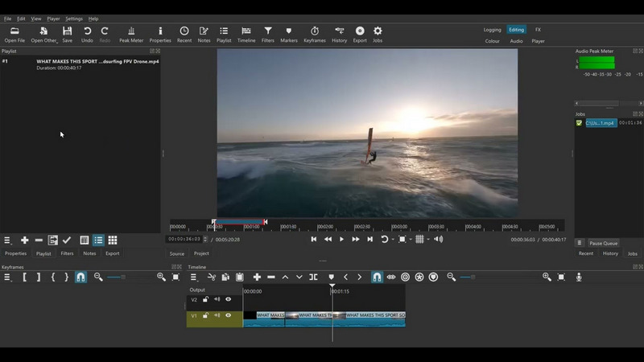Open the Keyframes panel menu
The width and height of the screenshot is (644, 362).
tap(7, 277)
